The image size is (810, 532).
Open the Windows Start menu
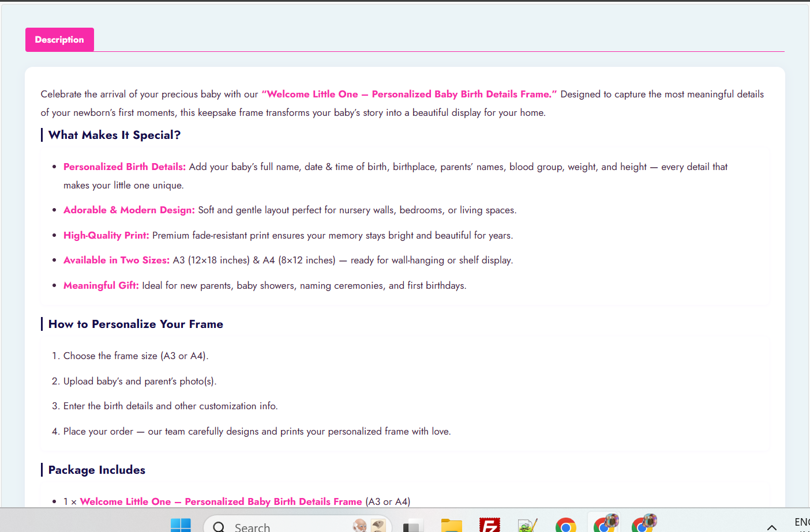pos(181,525)
